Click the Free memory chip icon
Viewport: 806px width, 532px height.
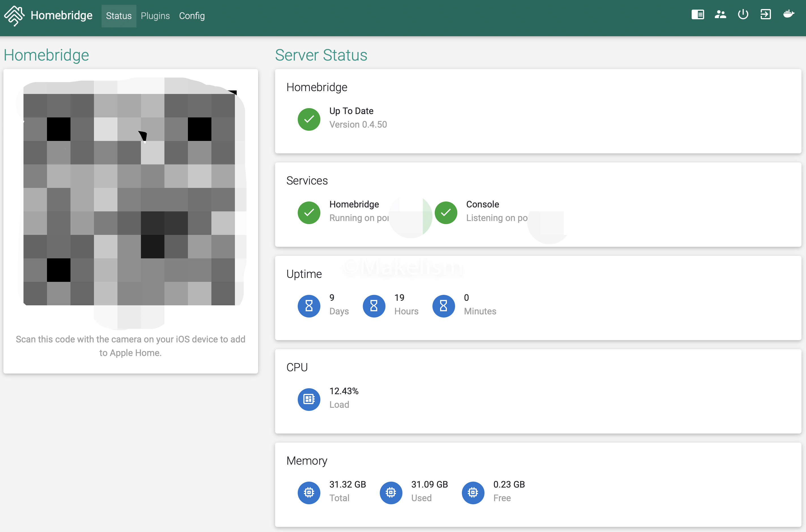[x=473, y=493]
